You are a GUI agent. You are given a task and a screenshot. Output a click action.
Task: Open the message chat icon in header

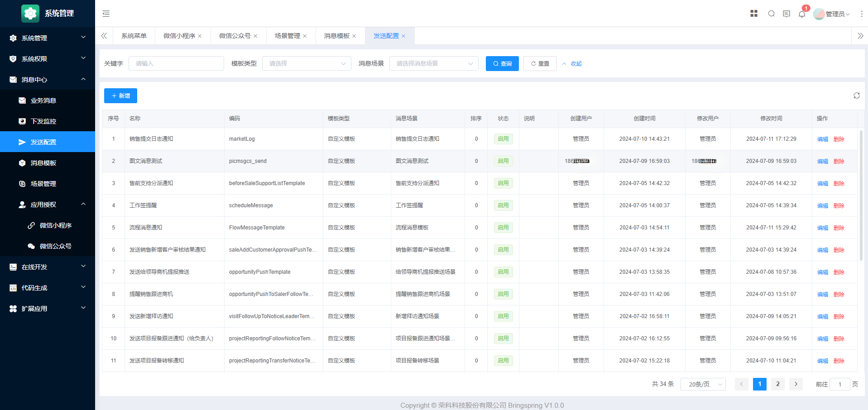pyautogui.click(x=786, y=14)
